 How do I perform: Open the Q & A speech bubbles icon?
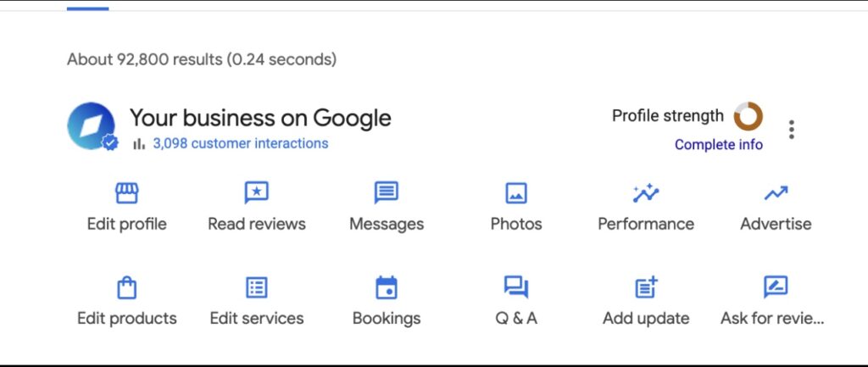[516, 287]
